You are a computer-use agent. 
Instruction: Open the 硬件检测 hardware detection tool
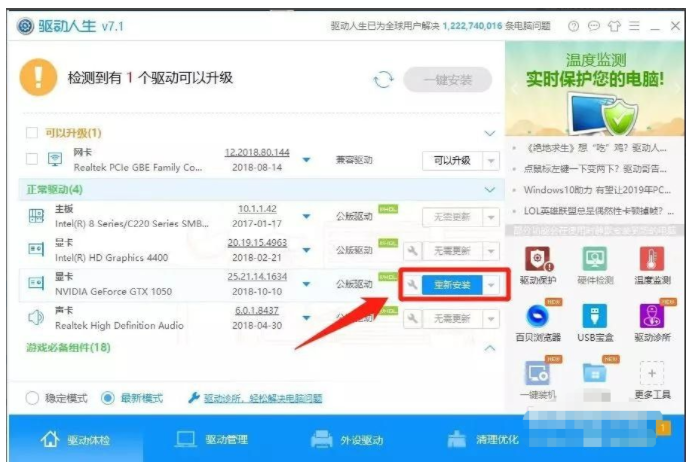coord(595,262)
